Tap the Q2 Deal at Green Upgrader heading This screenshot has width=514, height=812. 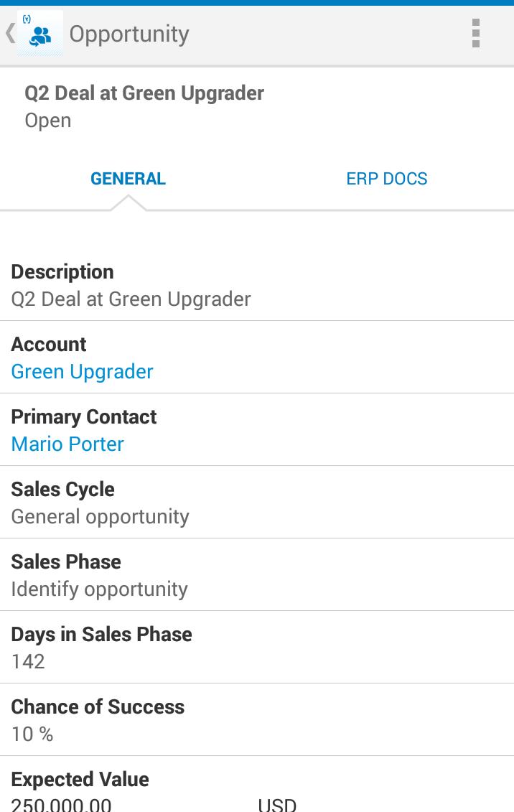[144, 93]
